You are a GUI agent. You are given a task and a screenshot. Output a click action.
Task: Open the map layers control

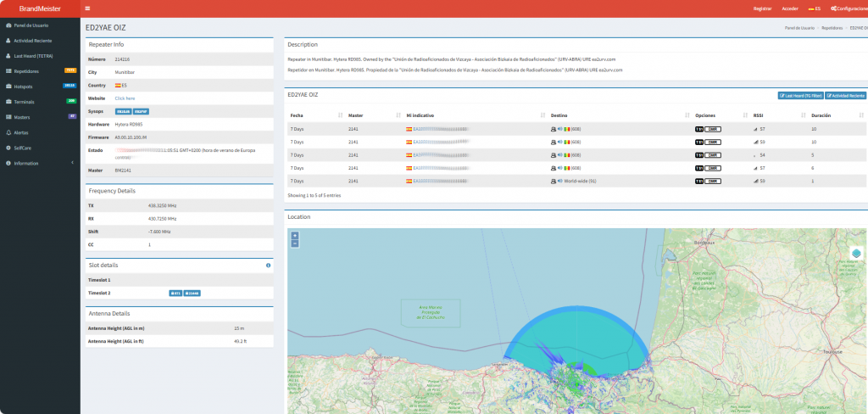pos(855,254)
